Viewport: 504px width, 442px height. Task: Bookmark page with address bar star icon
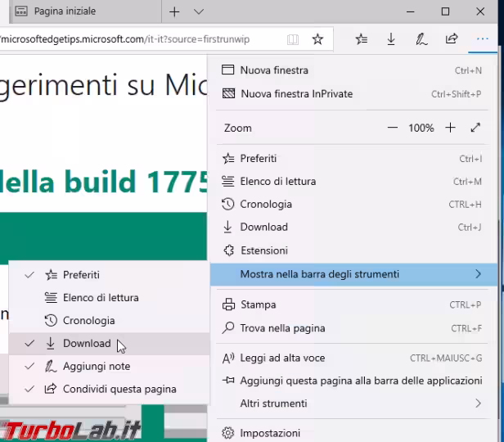coord(317,38)
